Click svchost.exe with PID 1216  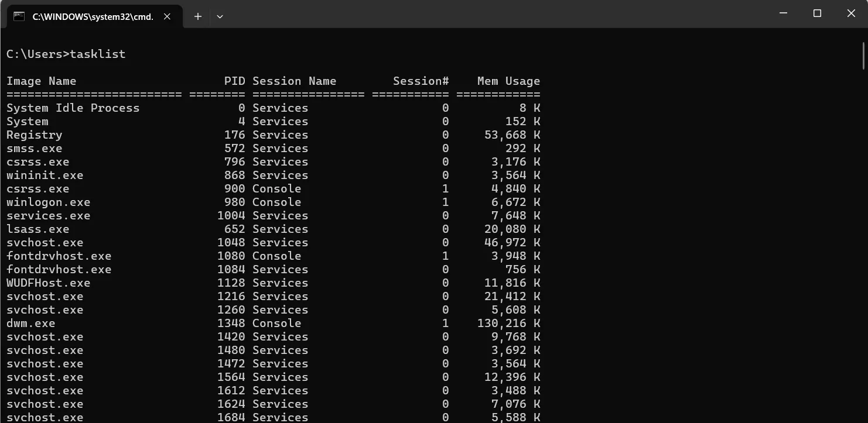45,296
